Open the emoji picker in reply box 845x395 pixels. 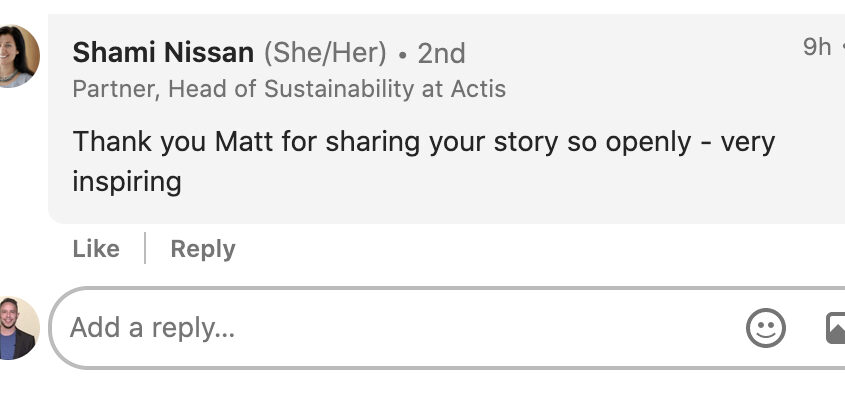tap(766, 328)
